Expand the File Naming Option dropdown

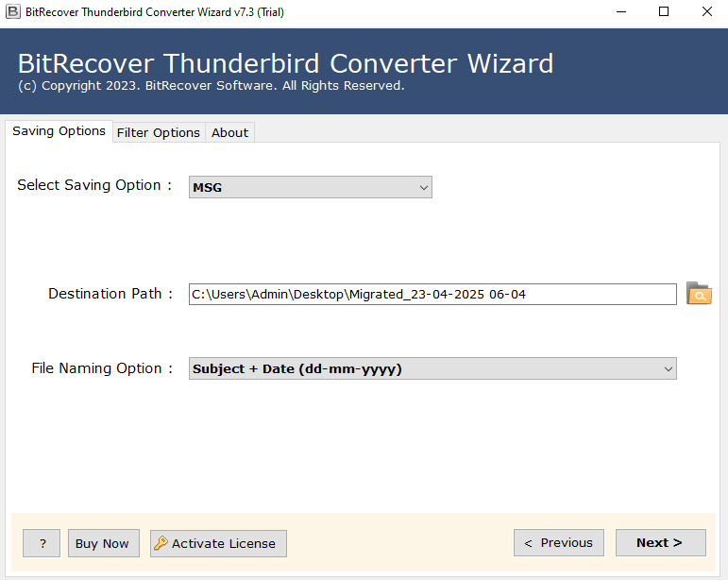point(432,368)
